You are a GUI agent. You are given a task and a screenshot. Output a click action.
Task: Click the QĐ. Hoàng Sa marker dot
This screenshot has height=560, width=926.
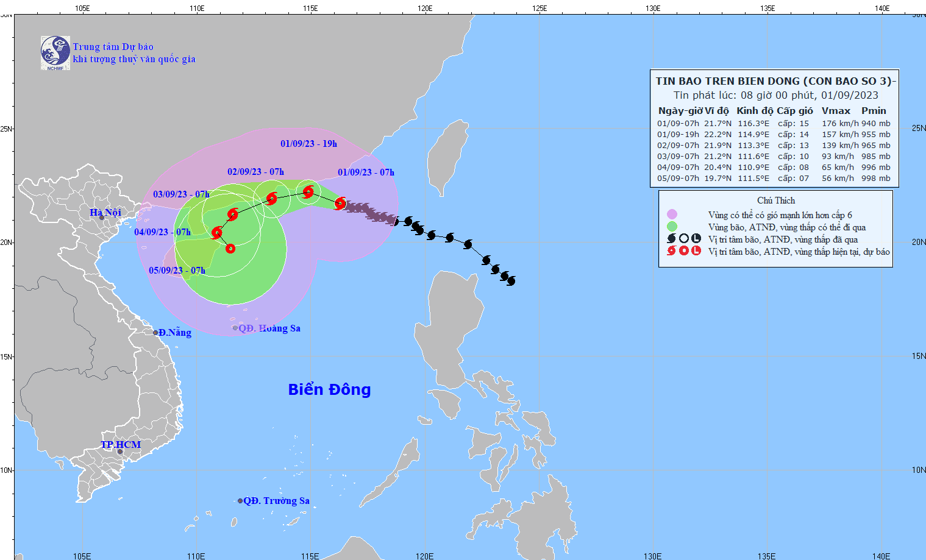(x=235, y=328)
